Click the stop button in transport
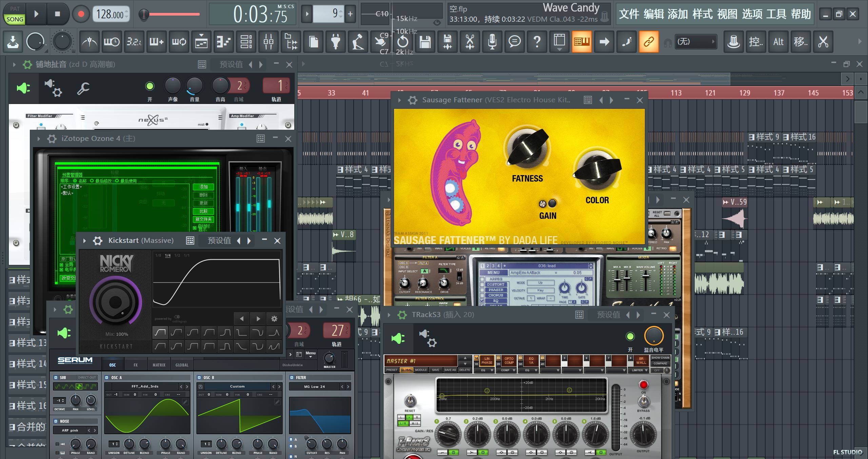Viewport: 868px width, 459px height. click(57, 14)
